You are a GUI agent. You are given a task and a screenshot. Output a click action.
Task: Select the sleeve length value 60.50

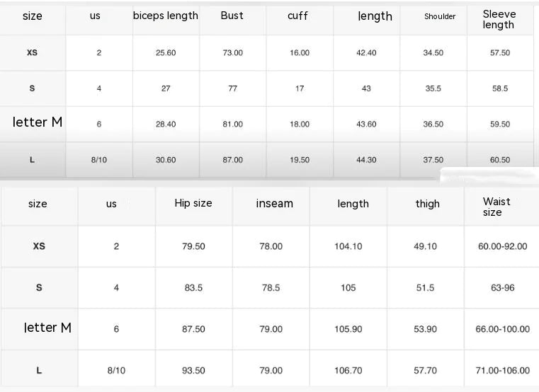[x=500, y=160]
